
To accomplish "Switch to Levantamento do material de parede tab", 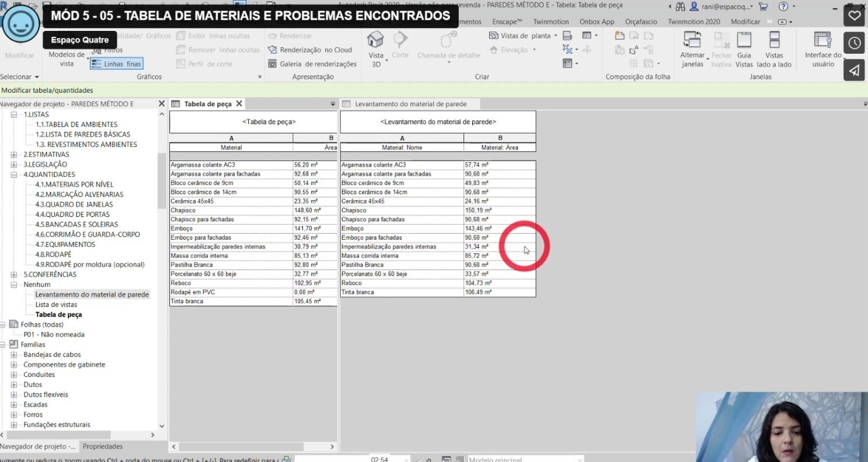I will 410,104.
